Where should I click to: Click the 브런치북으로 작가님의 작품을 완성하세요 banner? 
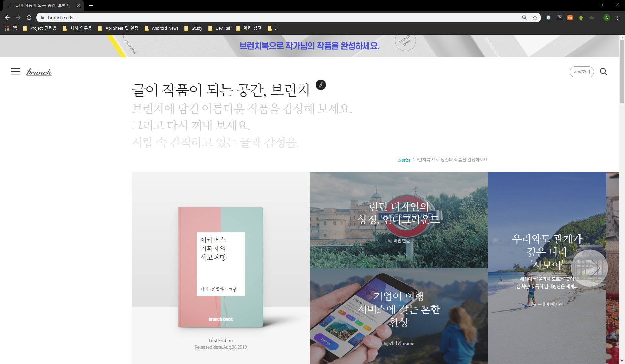pos(309,46)
